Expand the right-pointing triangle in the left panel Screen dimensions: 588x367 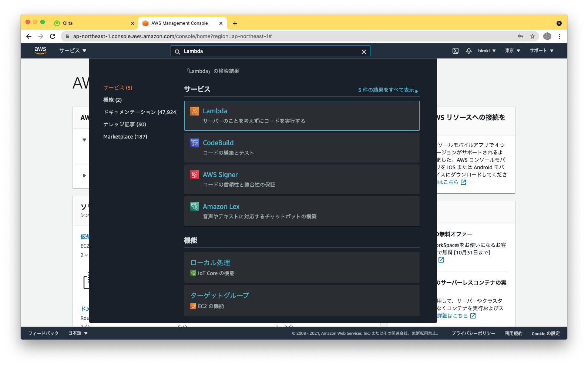coord(84,176)
